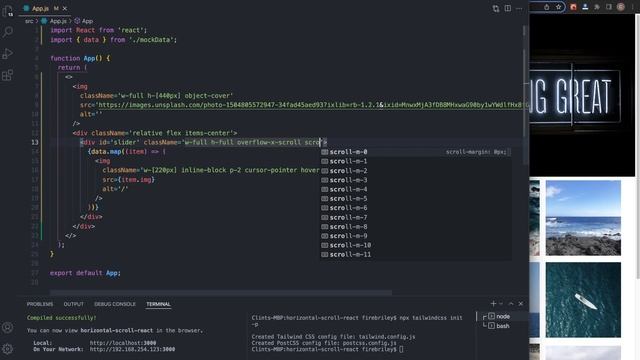This screenshot has width=640, height=360.
Task: Click the editor horizontal scrollbar
Action: [221, 293]
